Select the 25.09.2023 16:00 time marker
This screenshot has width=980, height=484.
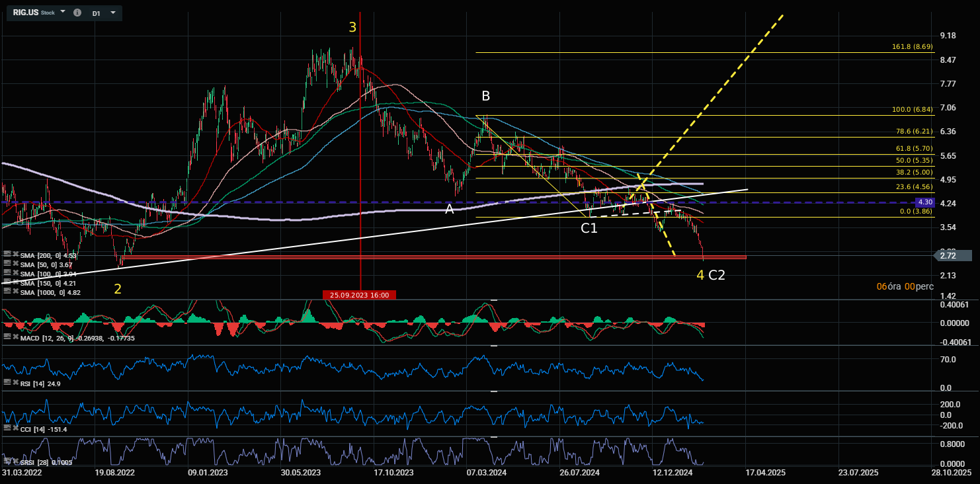(360, 295)
